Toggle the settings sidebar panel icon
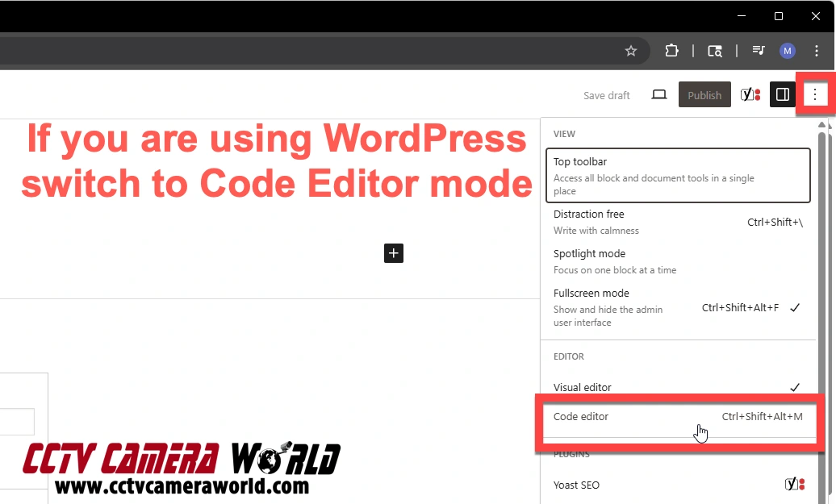 coord(782,95)
